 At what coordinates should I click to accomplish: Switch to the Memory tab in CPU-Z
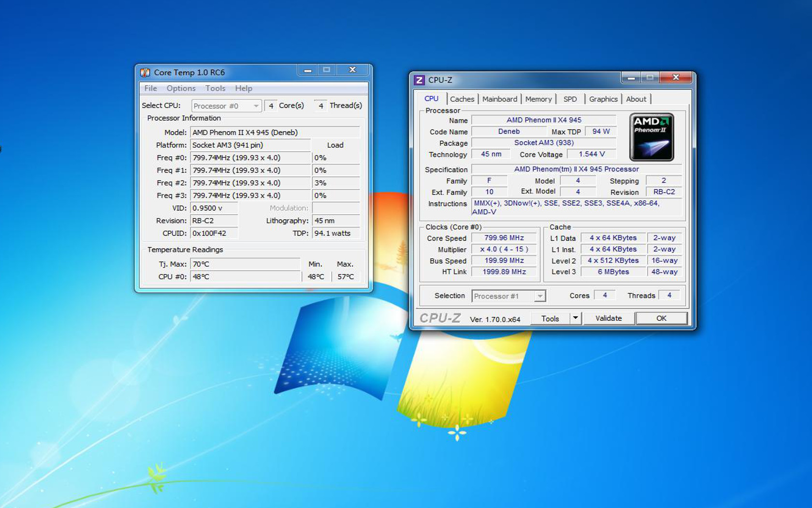coord(538,99)
